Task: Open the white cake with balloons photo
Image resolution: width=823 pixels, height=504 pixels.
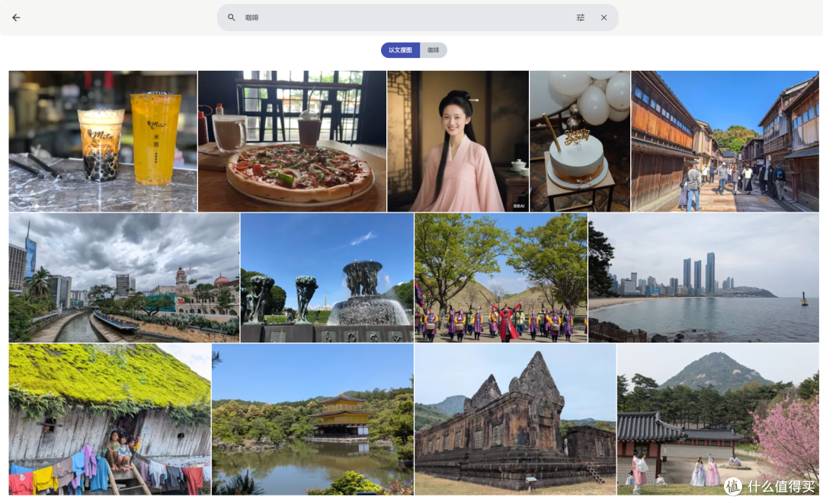Action: (x=579, y=141)
